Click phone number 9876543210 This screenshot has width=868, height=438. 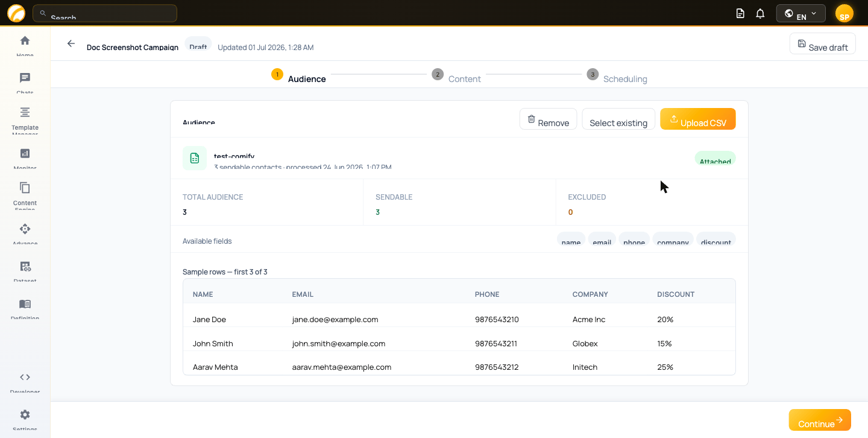(x=497, y=319)
